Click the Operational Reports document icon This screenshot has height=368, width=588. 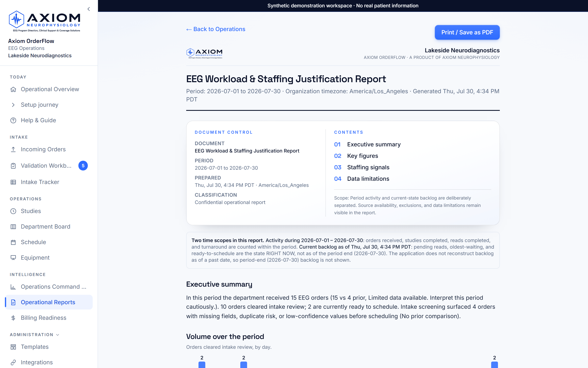click(13, 302)
